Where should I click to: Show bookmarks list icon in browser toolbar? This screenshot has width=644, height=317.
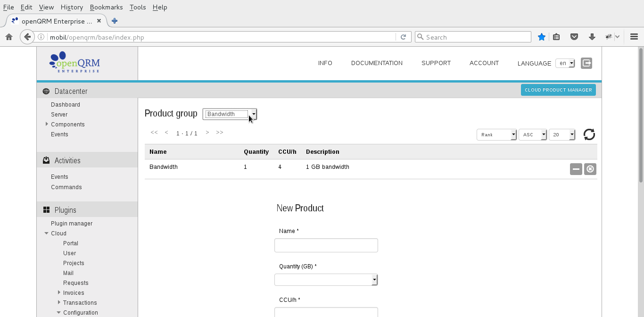556,37
